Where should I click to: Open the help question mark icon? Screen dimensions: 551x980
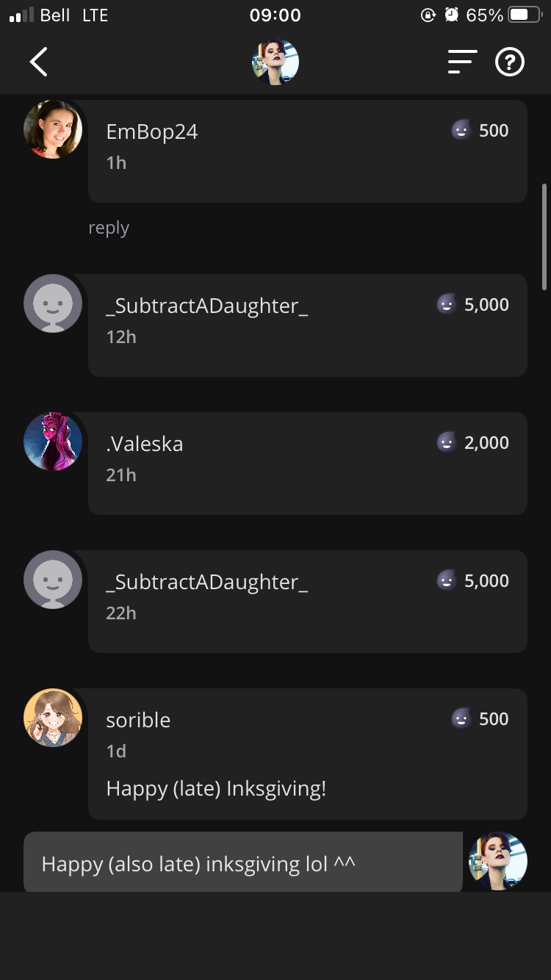pos(510,62)
